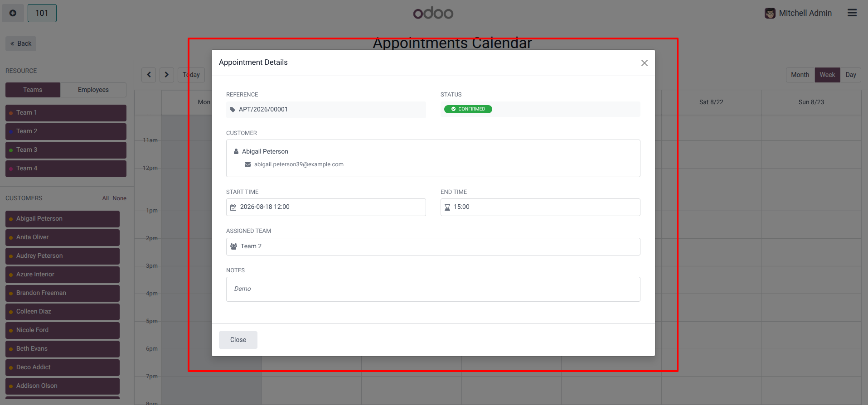Click the plus circle icon at top left

pyautogui.click(x=13, y=13)
